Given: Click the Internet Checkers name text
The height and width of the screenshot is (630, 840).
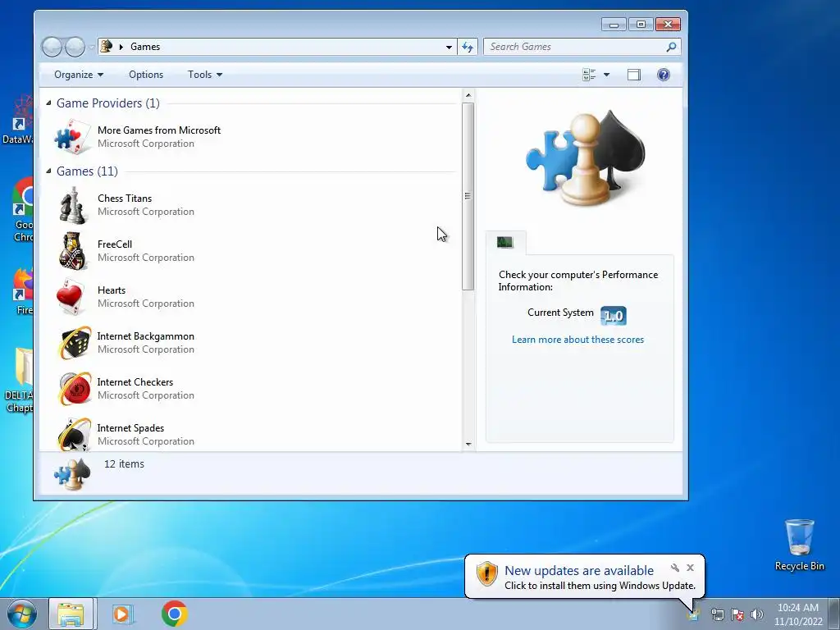Looking at the screenshot, I should click(x=135, y=382).
